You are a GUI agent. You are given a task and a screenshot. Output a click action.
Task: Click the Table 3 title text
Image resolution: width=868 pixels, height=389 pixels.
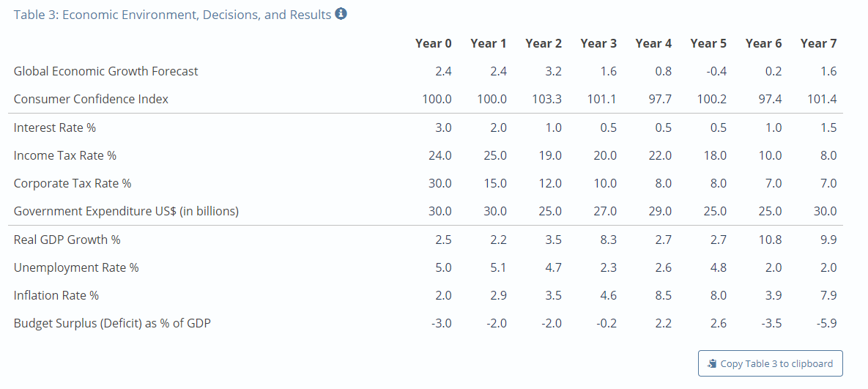[x=173, y=15]
